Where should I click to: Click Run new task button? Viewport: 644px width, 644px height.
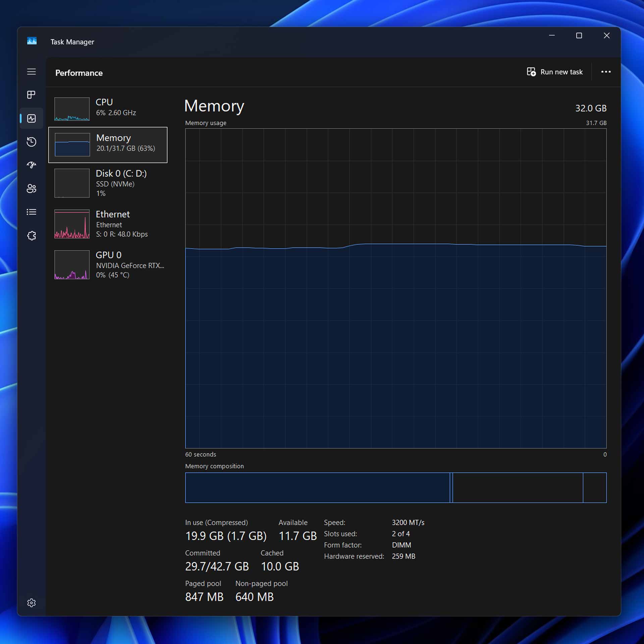pos(555,72)
